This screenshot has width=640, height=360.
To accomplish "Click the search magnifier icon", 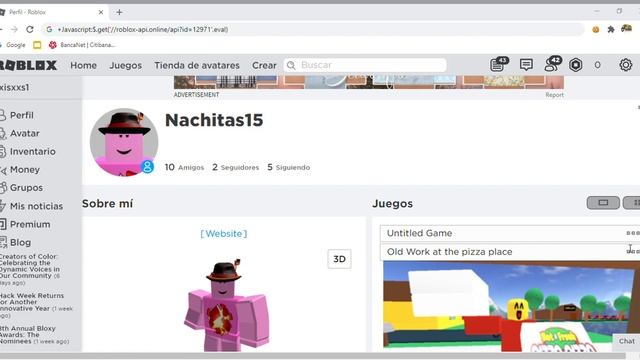I will (x=291, y=65).
